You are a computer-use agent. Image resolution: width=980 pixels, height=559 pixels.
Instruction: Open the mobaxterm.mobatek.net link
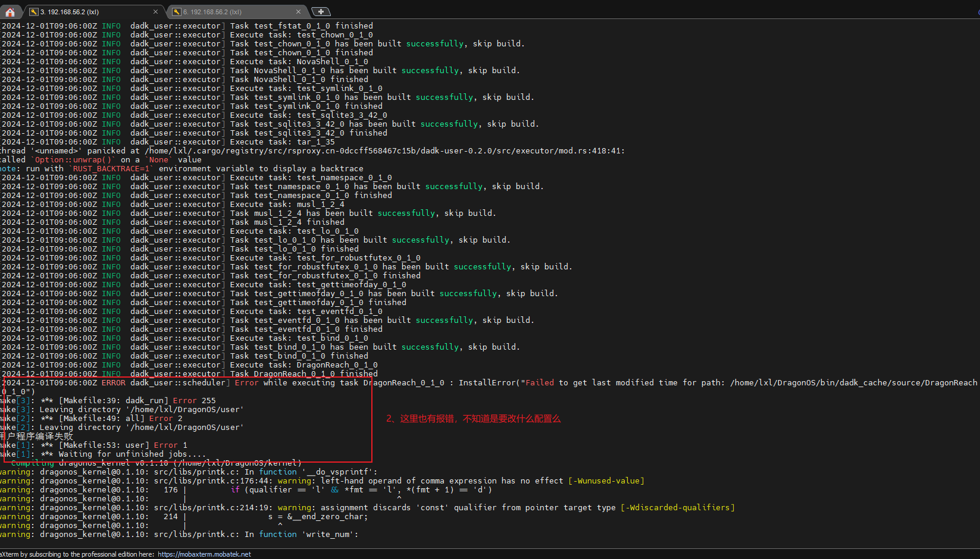pos(204,554)
